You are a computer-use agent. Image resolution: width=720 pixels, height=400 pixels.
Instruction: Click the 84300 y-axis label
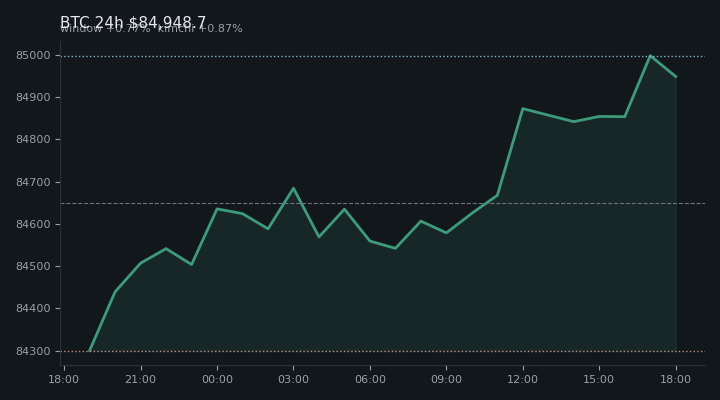point(33,351)
